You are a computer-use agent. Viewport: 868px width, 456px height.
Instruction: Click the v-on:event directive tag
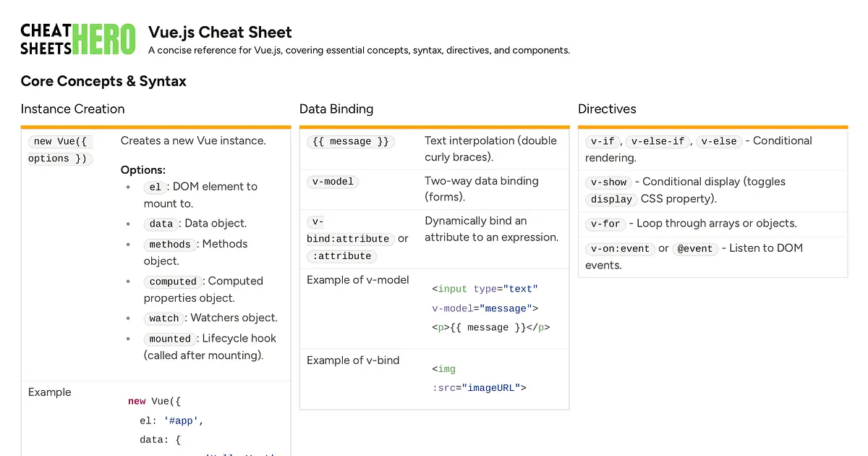tap(620, 249)
